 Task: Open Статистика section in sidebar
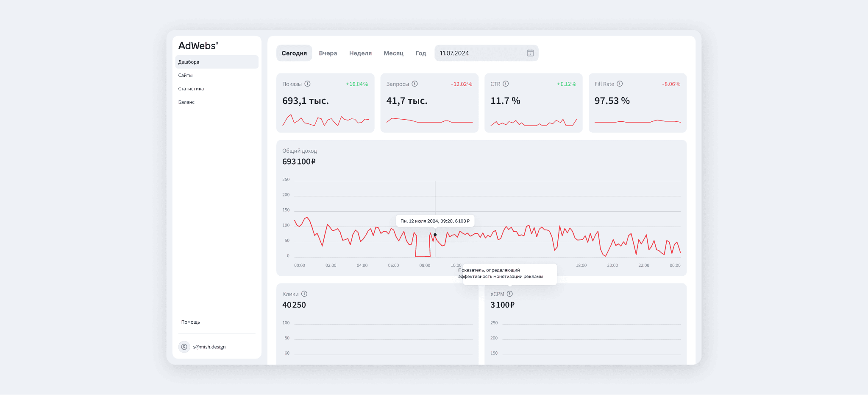[191, 89]
